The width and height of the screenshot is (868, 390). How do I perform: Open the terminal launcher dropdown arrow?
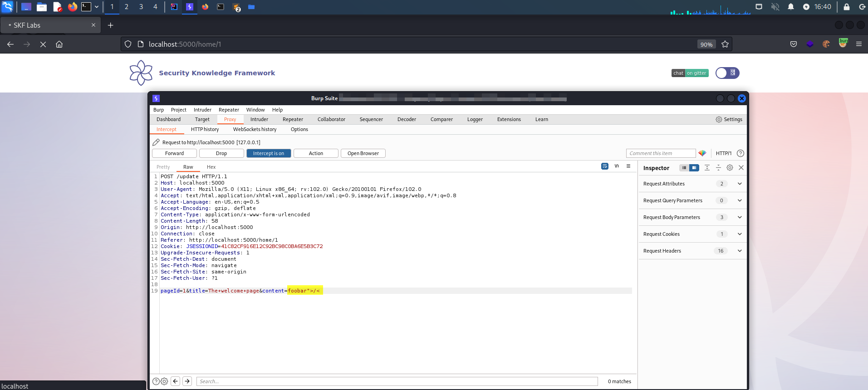(x=97, y=7)
